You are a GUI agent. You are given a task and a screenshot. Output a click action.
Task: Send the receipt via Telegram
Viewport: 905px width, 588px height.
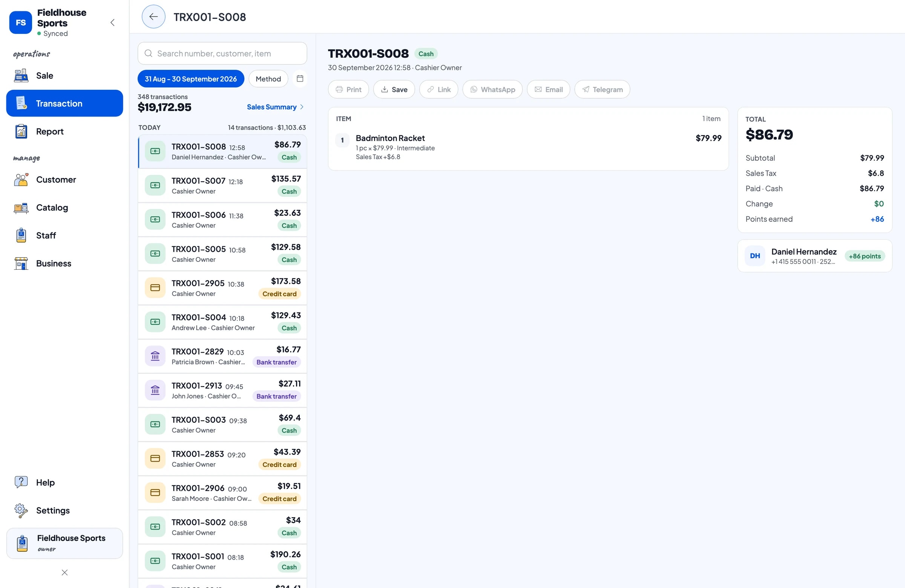click(x=602, y=89)
